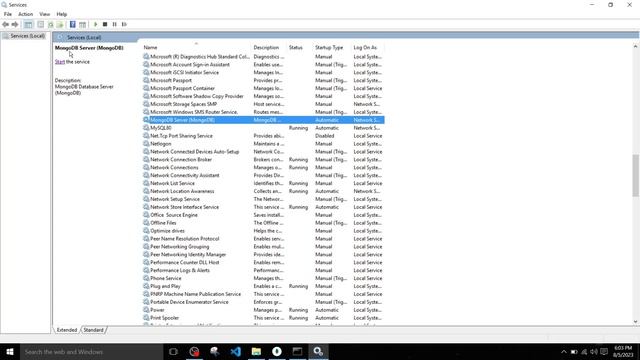Viewport: 640px width, 360px height.
Task: Select the MongoDB Server (MongoDB) row
Action: [x=263, y=120]
